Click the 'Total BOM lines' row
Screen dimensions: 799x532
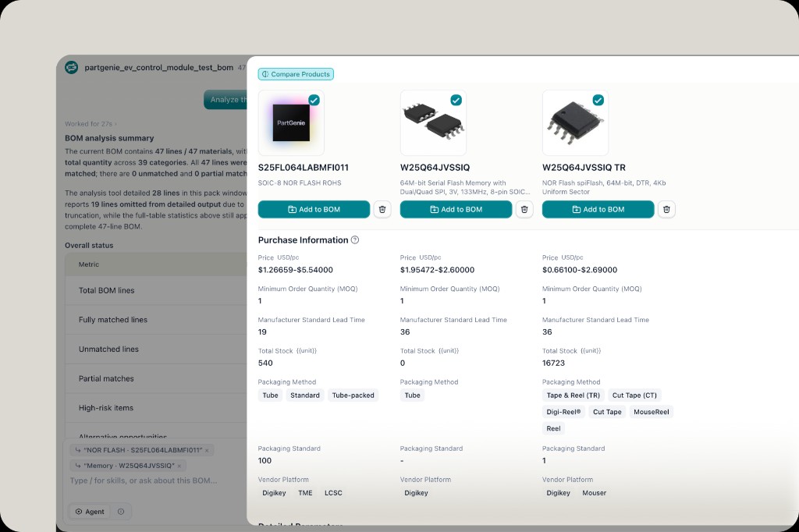coord(156,290)
